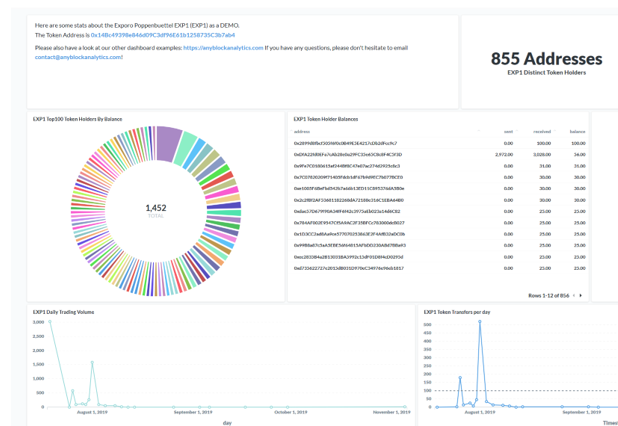This screenshot has width=618, height=426.
Task: Click the smaller spike near 180 in Token Transfers
Action: 460,378
